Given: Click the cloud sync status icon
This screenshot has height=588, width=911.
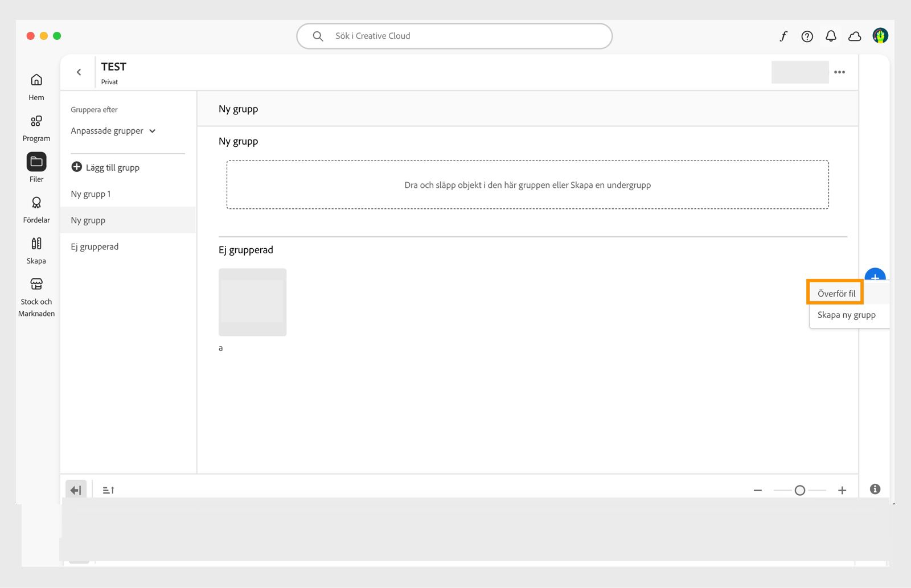Looking at the screenshot, I should point(855,36).
